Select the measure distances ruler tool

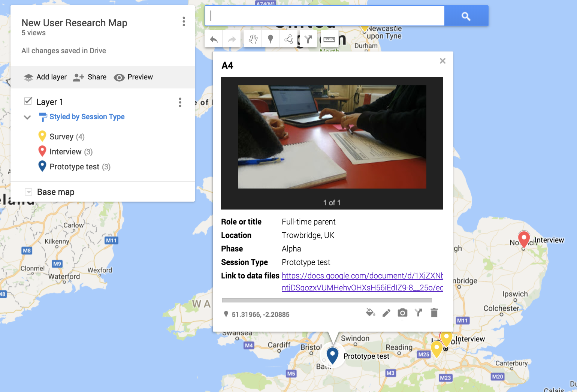coord(329,39)
